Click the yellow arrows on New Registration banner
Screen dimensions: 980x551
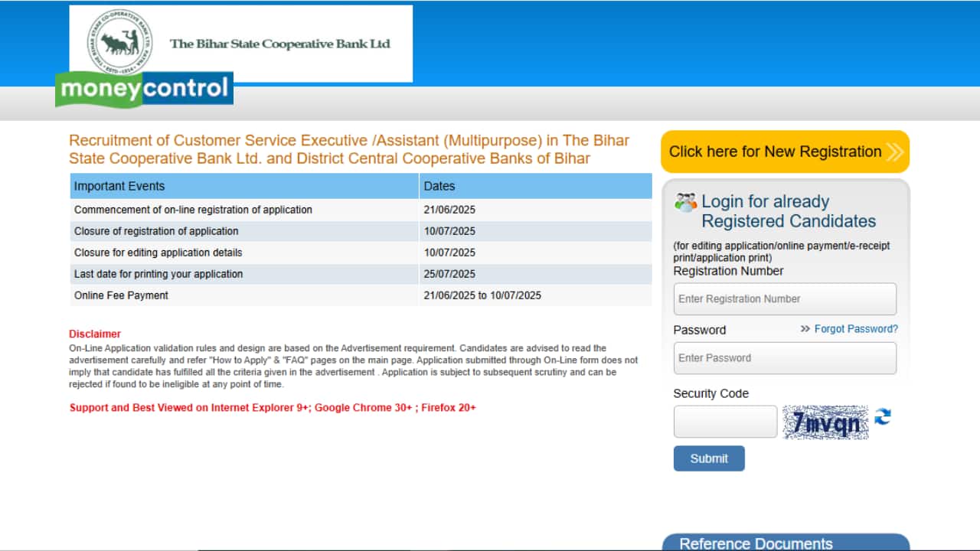(x=893, y=152)
